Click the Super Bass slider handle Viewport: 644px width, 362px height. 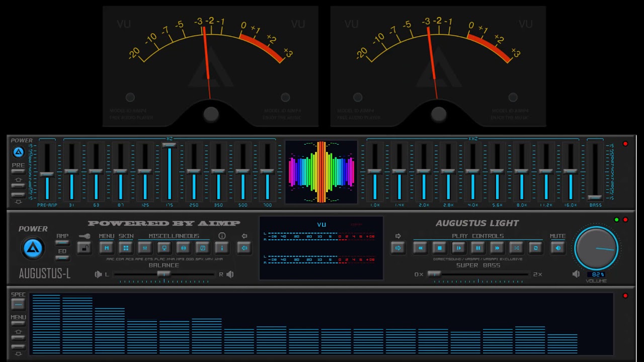pyautogui.click(x=434, y=274)
